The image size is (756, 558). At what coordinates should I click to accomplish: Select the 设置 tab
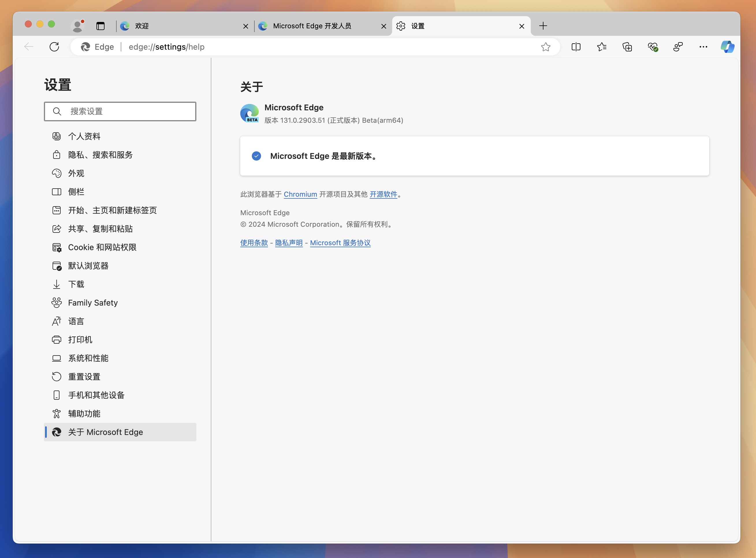461,26
